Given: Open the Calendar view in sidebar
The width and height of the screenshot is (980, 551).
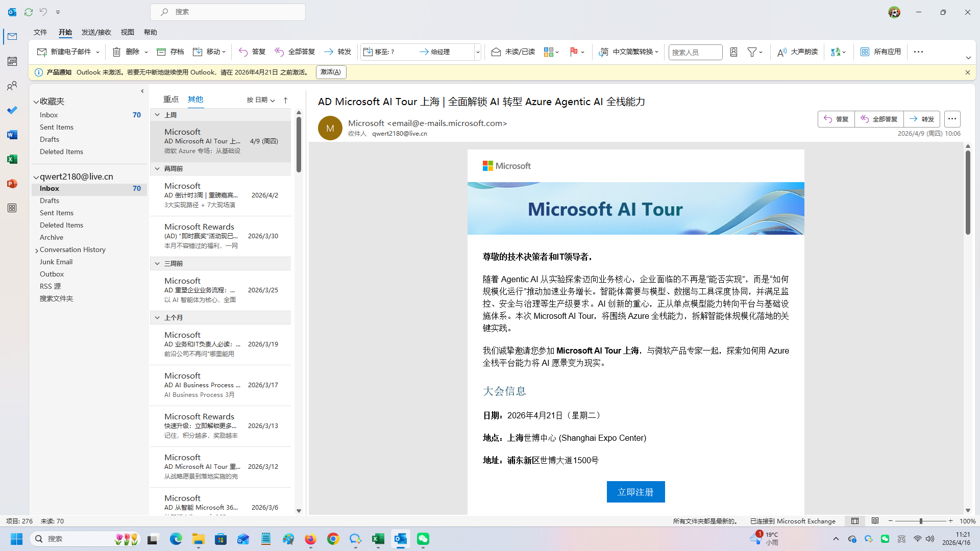Looking at the screenshot, I should (12, 61).
